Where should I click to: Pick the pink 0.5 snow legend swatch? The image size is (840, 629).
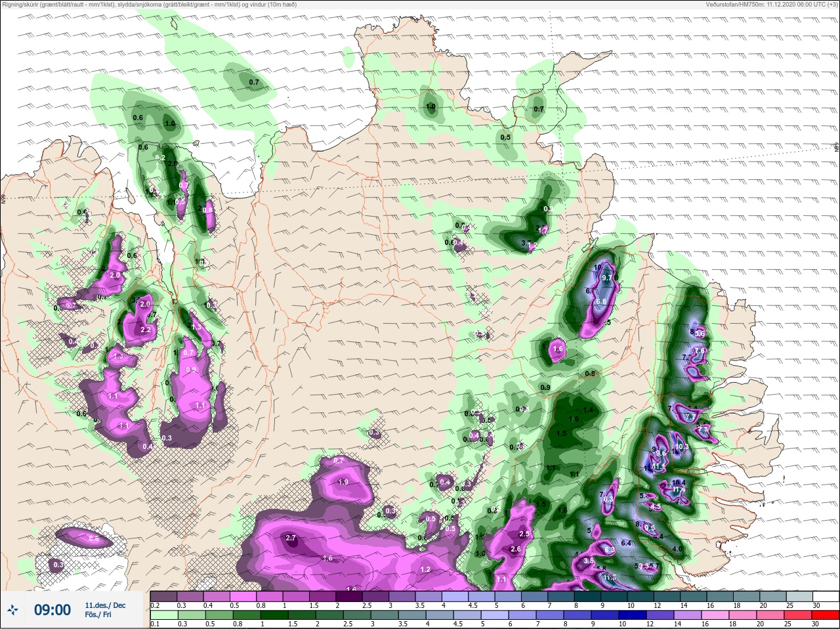pos(243,597)
